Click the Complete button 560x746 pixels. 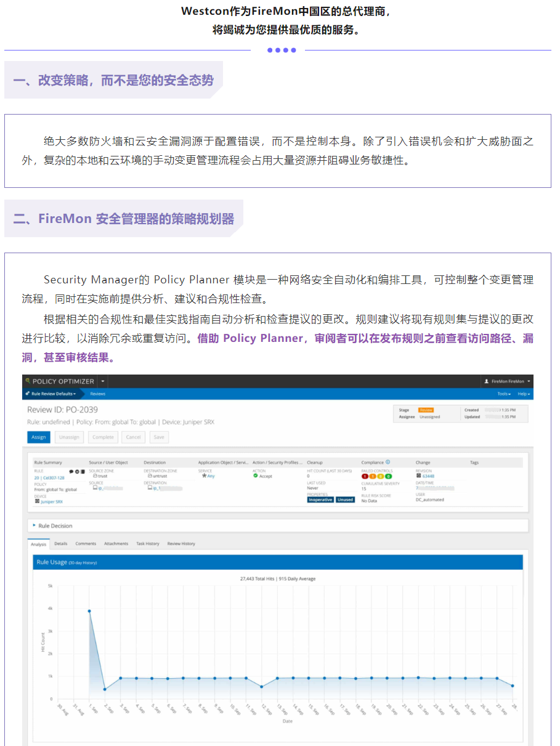pyautogui.click(x=103, y=437)
